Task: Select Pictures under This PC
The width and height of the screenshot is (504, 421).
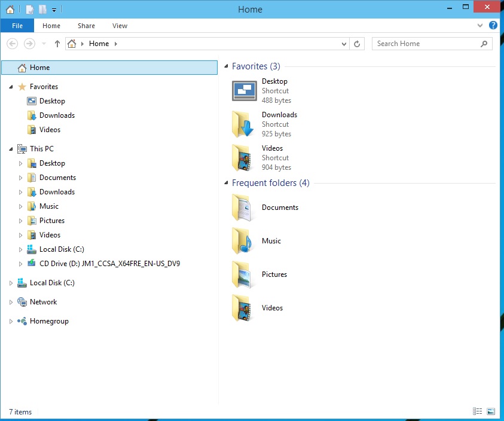Action: click(52, 221)
